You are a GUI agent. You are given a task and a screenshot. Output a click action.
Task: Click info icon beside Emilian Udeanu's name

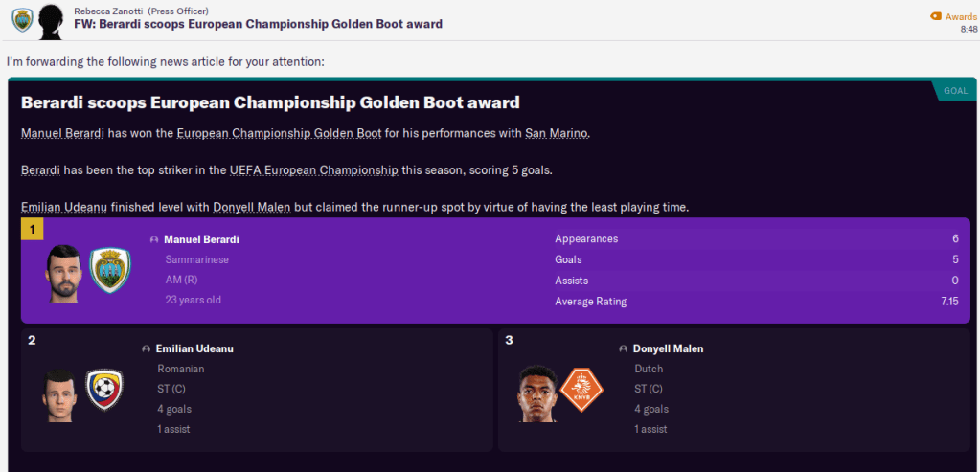point(147,349)
